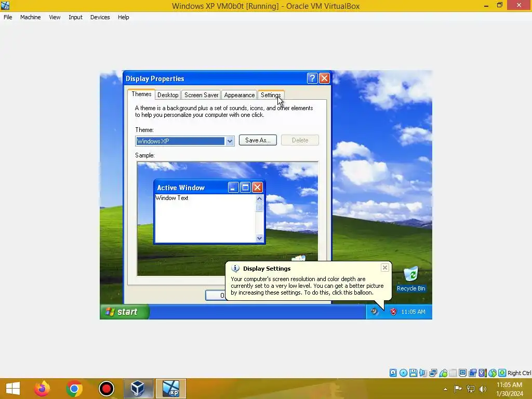
Task: Open the Input menu
Action: (x=75, y=17)
